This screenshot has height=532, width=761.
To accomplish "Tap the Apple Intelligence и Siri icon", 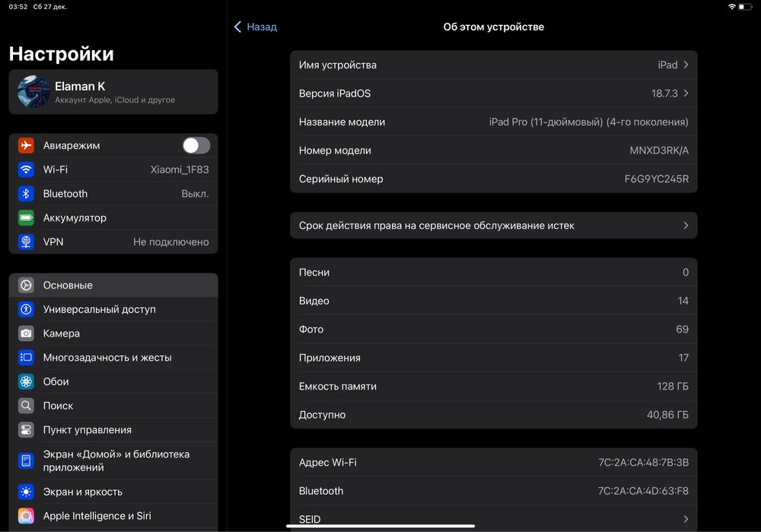I will [x=26, y=515].
